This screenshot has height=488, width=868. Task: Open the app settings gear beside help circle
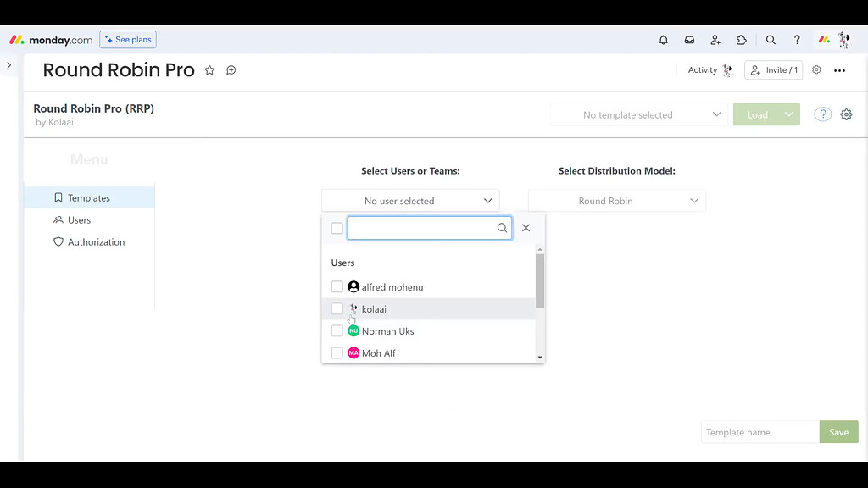point(846,114)
